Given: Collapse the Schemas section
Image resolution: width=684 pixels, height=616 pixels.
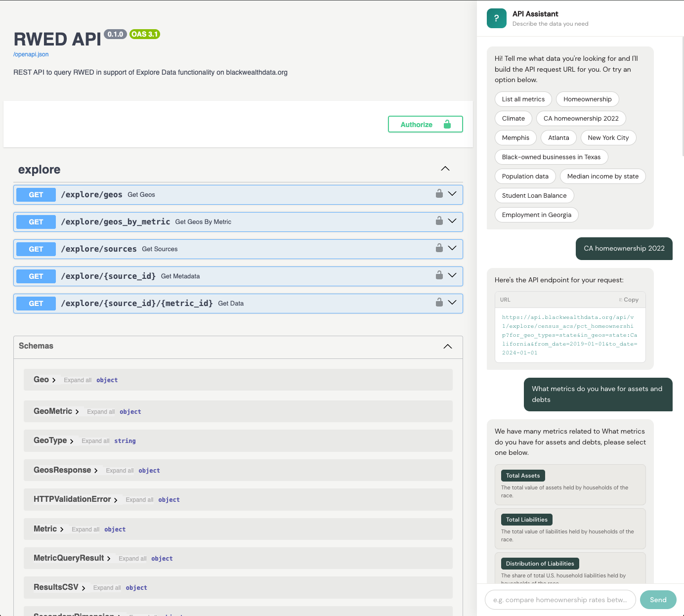Looking at the screenshot, I should coord(448,346).
